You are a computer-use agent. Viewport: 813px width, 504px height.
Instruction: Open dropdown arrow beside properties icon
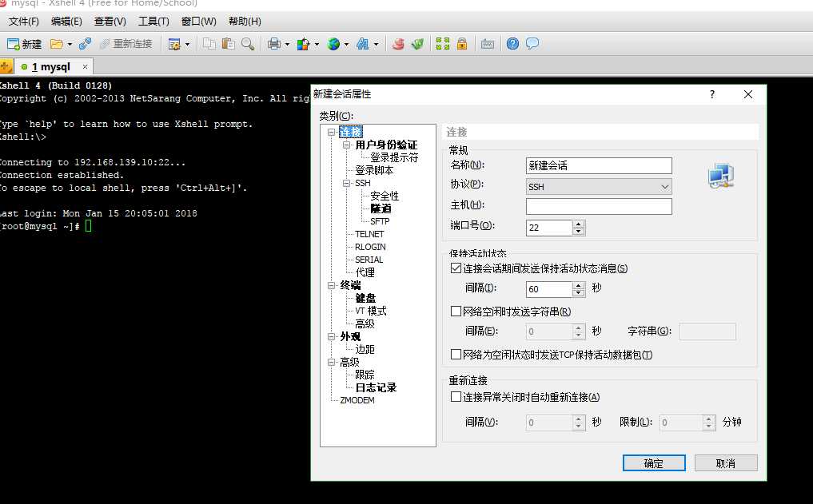click(x=187, y=45)
